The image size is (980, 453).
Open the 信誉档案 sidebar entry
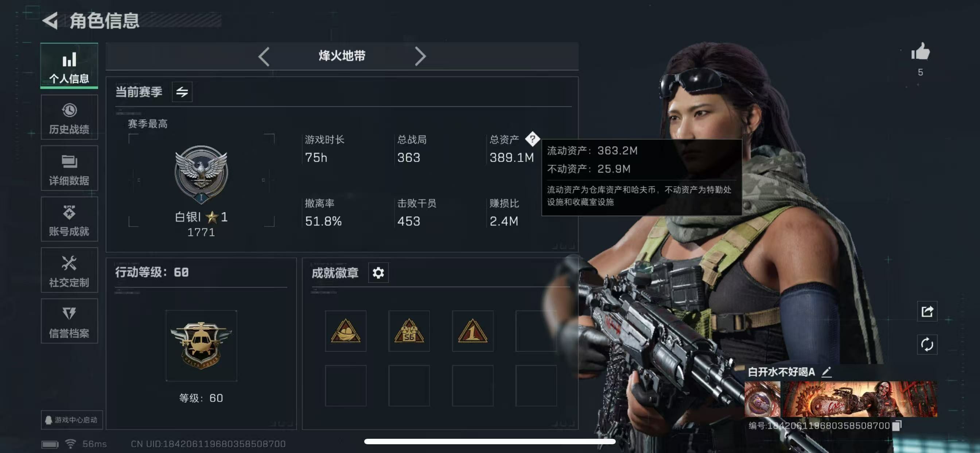[69, 321]
